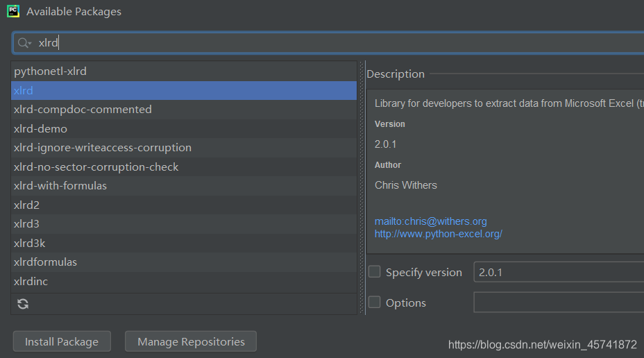Select xlrdformulas package
Viewport: 644px width, 358px height.
[184, 262]
